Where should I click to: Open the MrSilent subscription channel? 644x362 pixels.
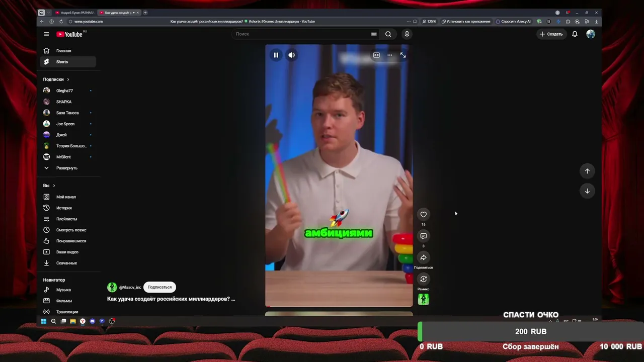(68, 157)
